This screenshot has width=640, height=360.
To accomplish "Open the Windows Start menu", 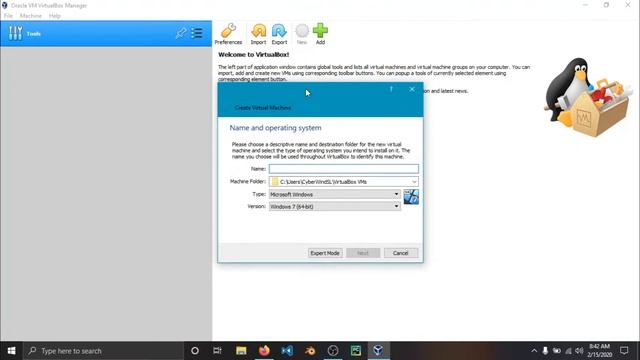I will [x=11, y=351].
